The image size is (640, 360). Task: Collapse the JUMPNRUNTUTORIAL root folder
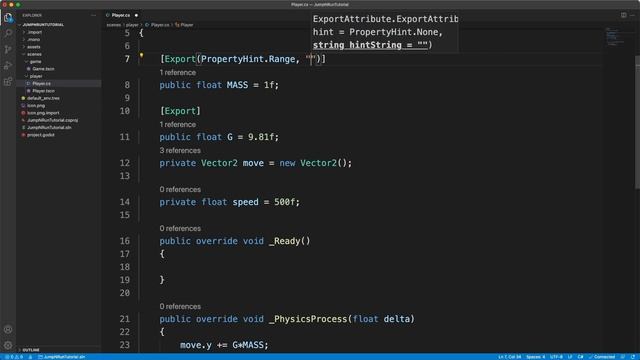pyautogui.click(x=43, y=25)
